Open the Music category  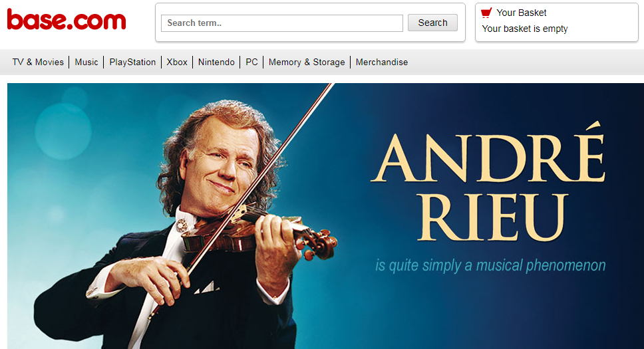pyautogui.click(x=86, y=62)
